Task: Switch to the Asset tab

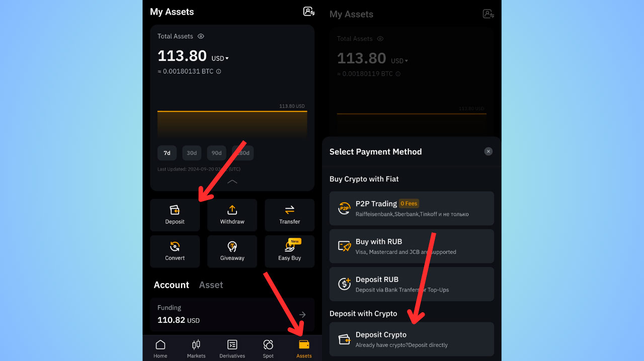Action: (211, 285)
